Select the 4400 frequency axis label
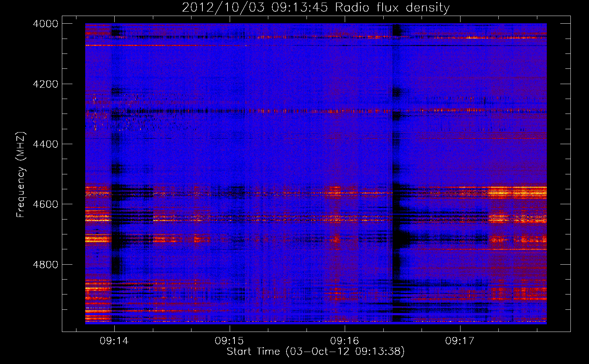 [46, 144]
